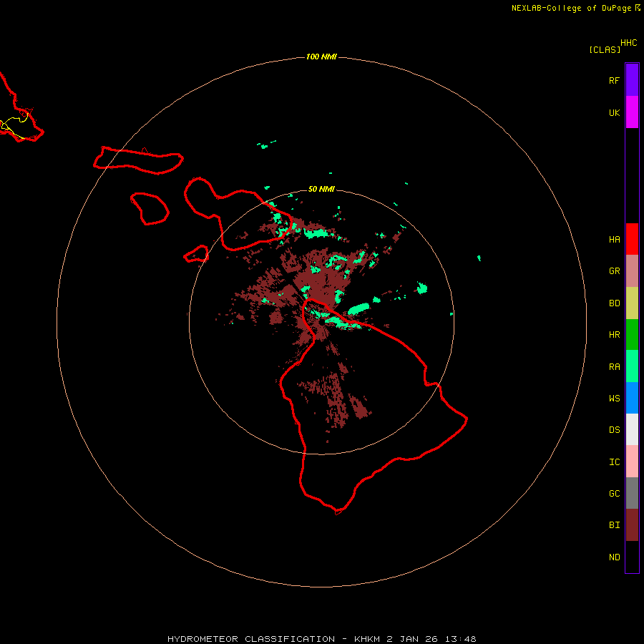Click the "GR" legend label

point(614,271)
